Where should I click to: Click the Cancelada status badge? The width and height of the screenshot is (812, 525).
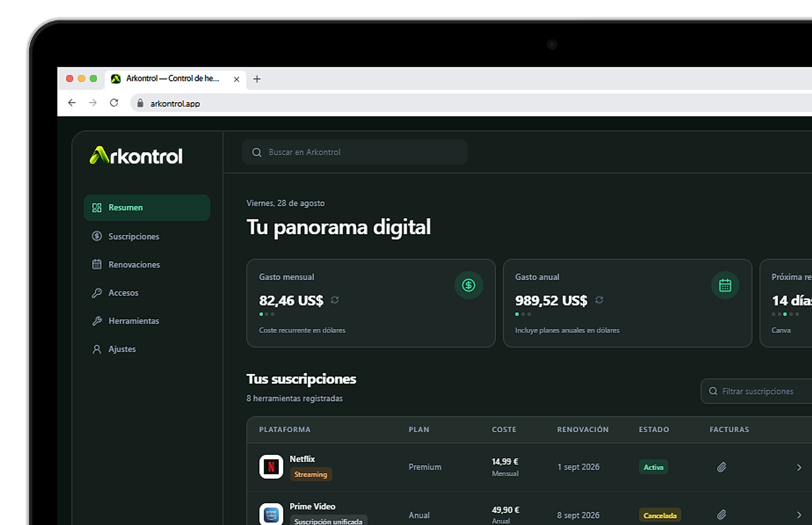(x=660, y=515)
